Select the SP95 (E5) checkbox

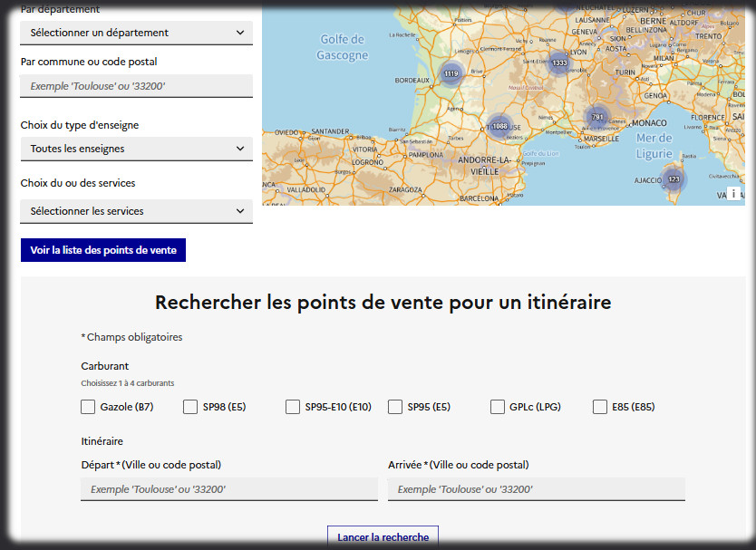[395, 407]
